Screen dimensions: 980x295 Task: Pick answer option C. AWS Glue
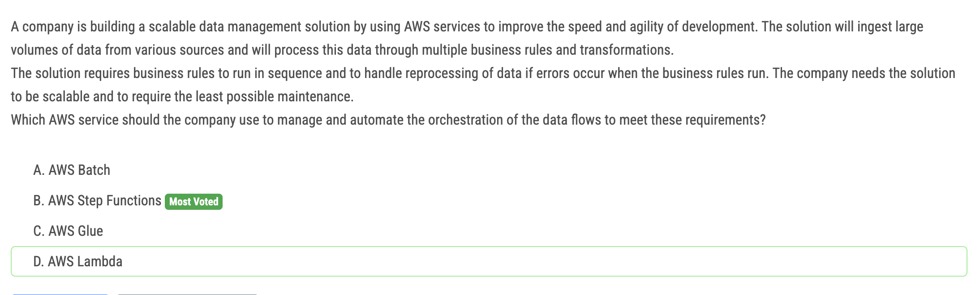point(68,231)
